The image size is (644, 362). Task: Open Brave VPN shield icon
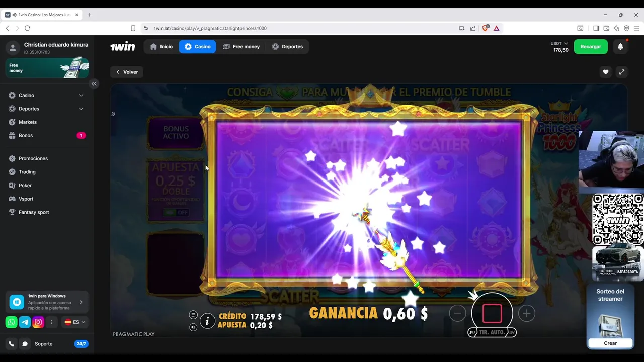tap(626, 28)
